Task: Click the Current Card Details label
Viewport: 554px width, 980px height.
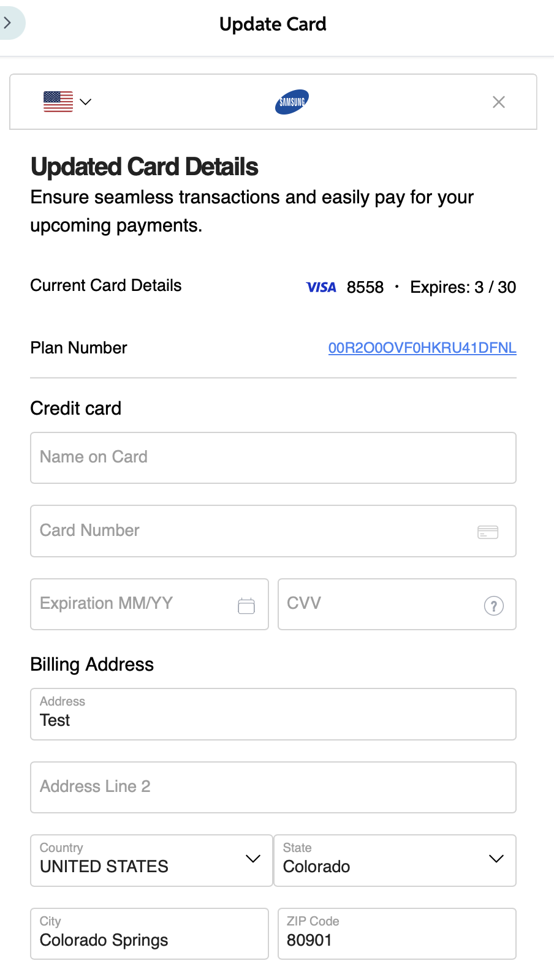Action: coord(105,285)
